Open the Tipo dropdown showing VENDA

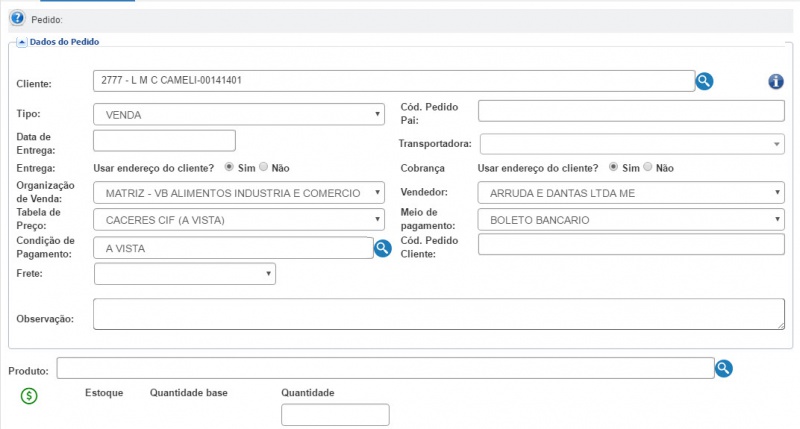(239, 114)
